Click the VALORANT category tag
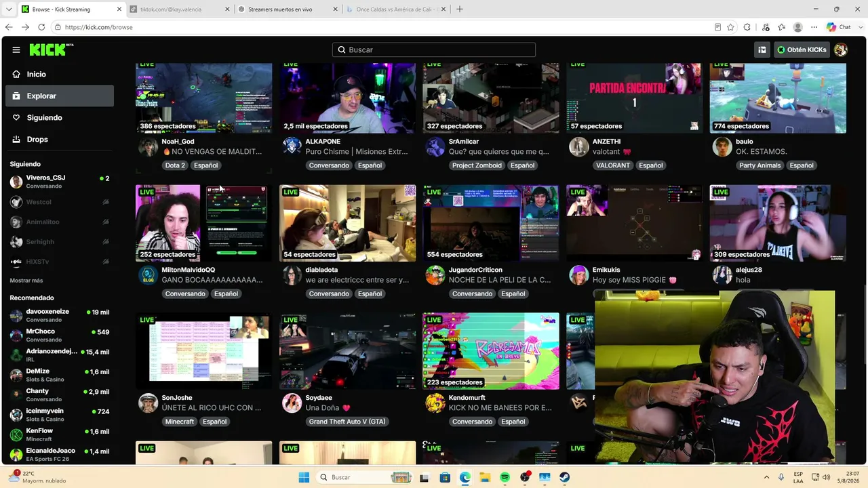Screen dimensions: 868x488 (613, 165)
